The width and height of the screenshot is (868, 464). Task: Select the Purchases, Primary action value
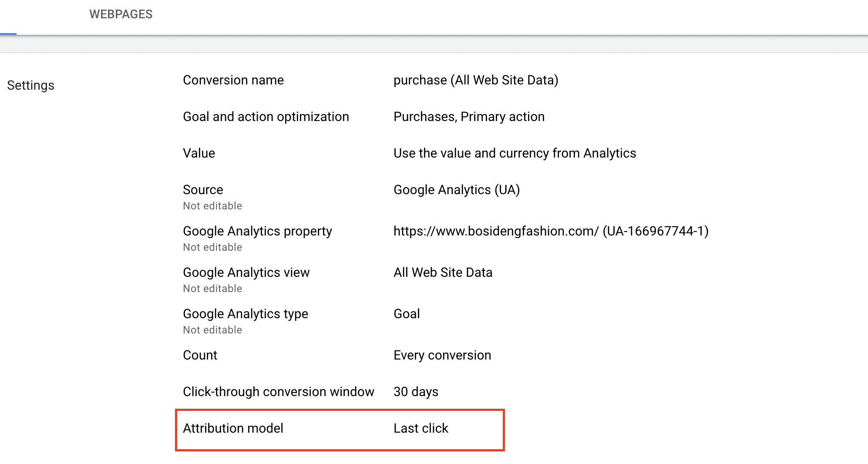[x=468, y=117]
